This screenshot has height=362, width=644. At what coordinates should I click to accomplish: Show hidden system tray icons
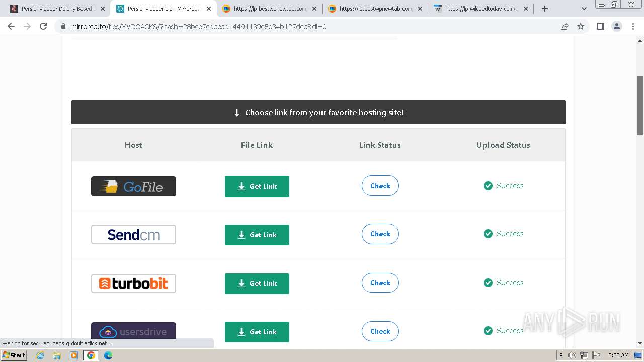tap(561, 355)
